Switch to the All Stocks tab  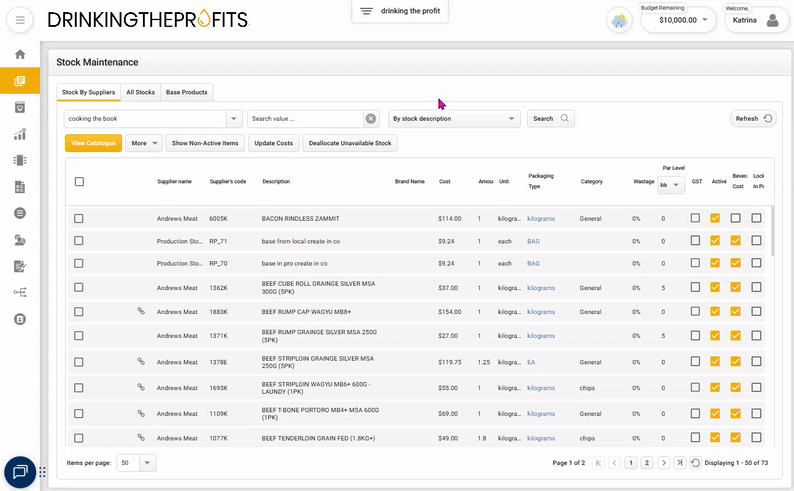(x=140, y=92)
